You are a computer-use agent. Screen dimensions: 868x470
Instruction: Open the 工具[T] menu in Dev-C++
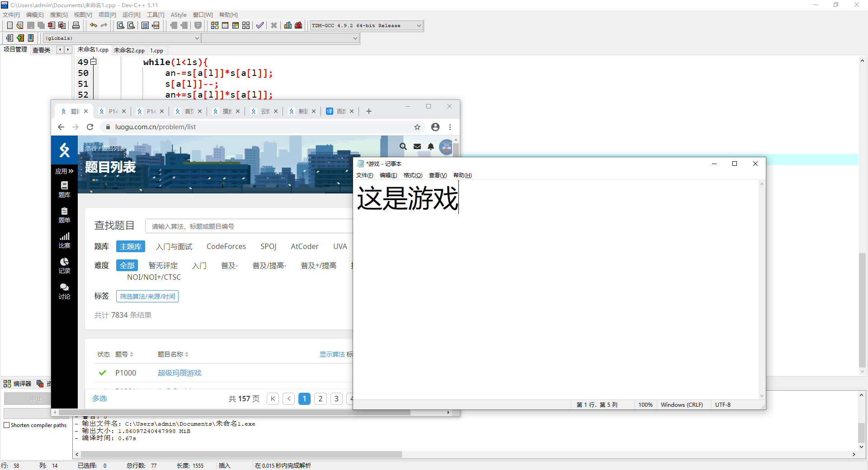point(156,15)
